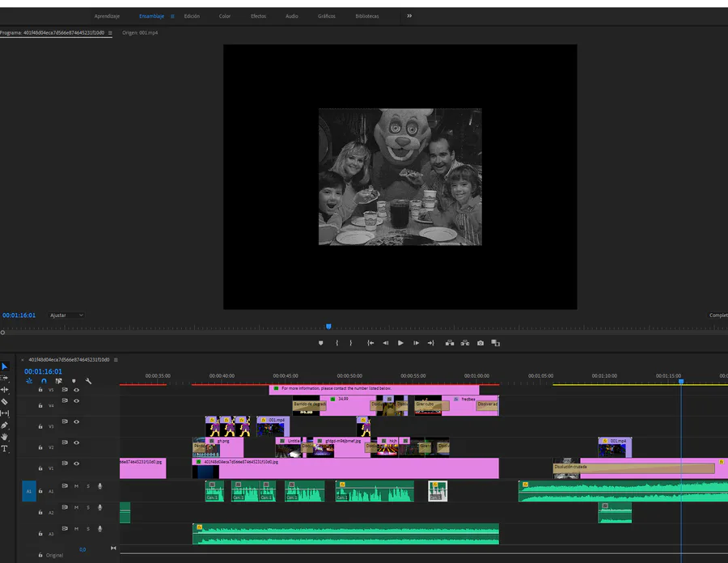
Task: Select the Pen tool
Action: click(x=5, y=425)
